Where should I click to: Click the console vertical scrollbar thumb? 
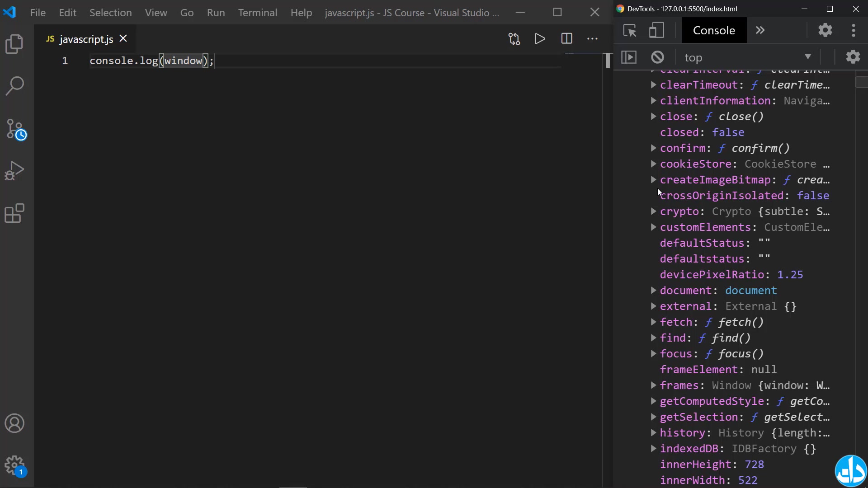[x=862, y=82]
